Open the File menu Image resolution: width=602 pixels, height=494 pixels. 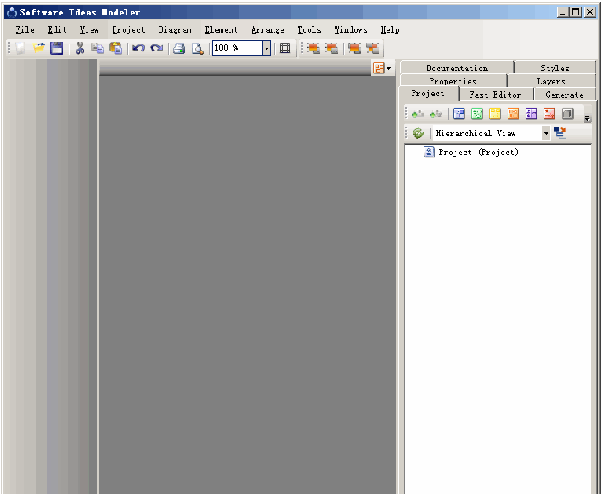click(x=25, y=30)
